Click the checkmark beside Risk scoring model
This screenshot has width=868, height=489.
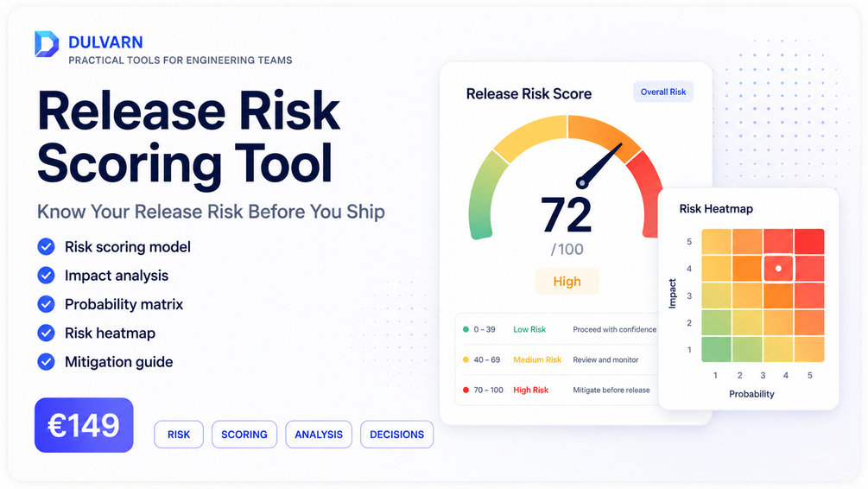pos(46,246)
